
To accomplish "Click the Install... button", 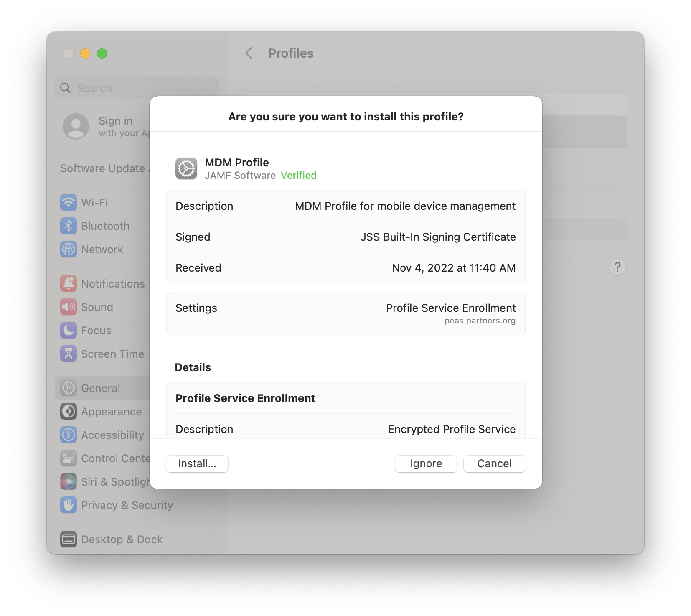I will 197,463.
